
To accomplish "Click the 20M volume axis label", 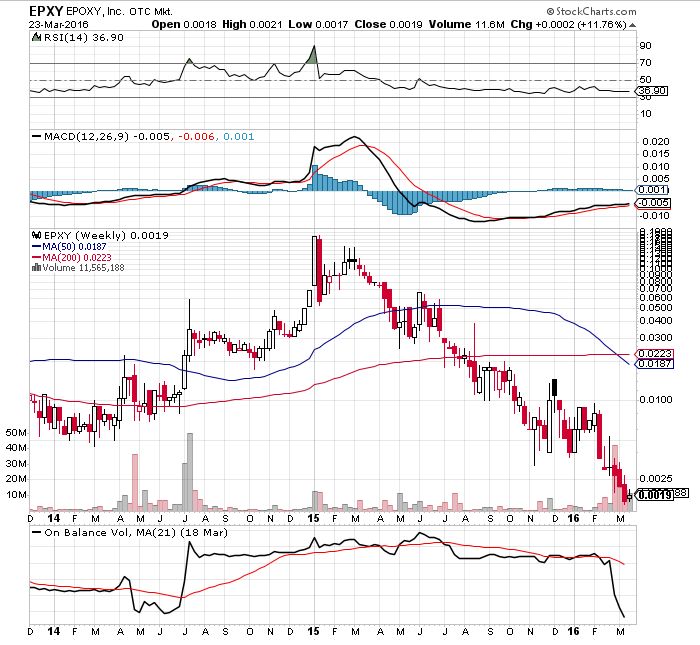I will pos(16,479).
